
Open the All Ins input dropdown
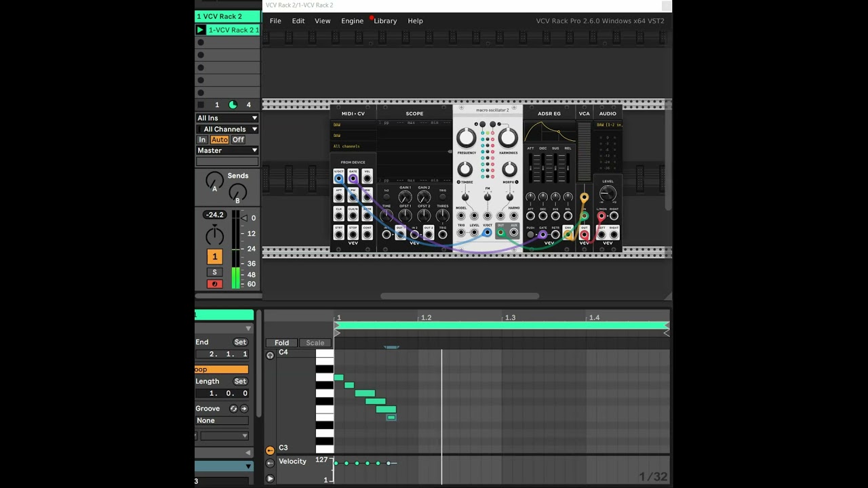pyautogui.click(x=227, y=118)
